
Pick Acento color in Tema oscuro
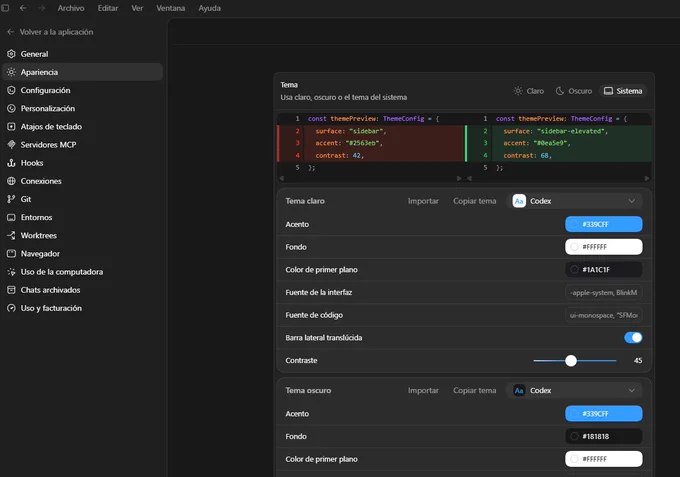(x=604, y=414)
